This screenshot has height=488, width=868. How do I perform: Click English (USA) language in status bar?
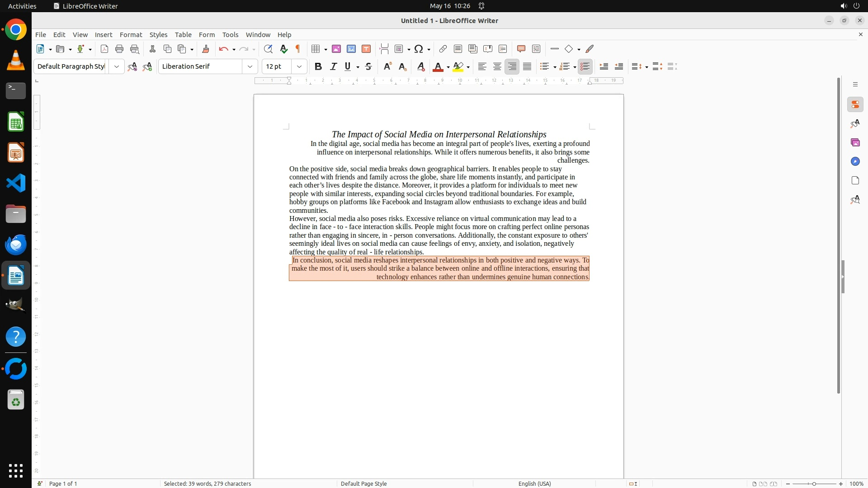pyautogui.click(x=534, y=483)
